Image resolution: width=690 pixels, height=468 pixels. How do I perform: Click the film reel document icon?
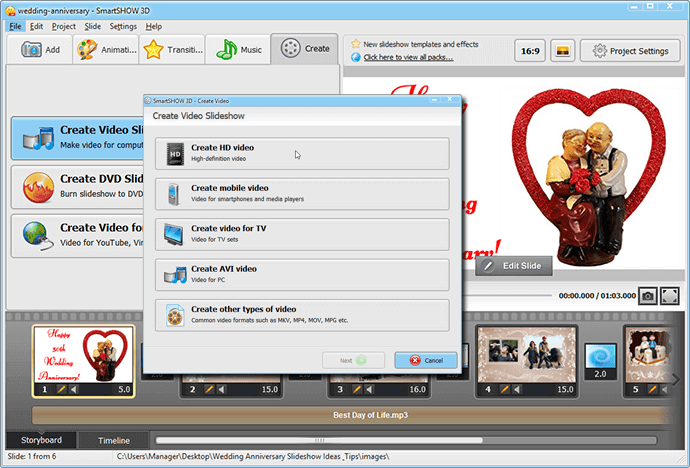point(175,315)
